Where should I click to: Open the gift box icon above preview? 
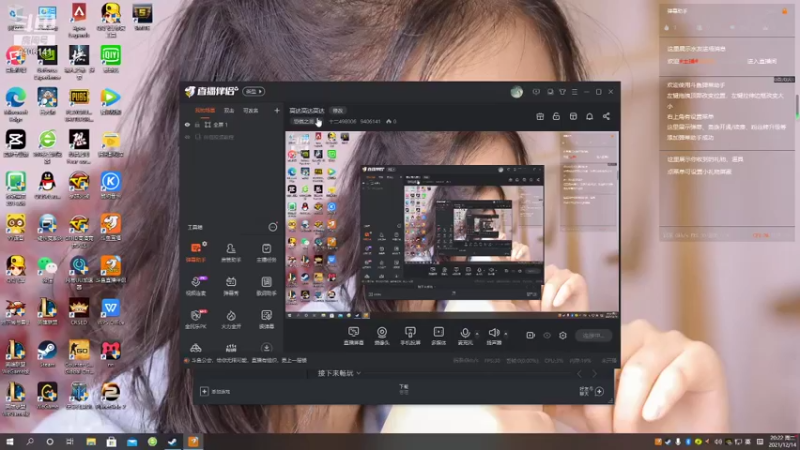(540, 116)
